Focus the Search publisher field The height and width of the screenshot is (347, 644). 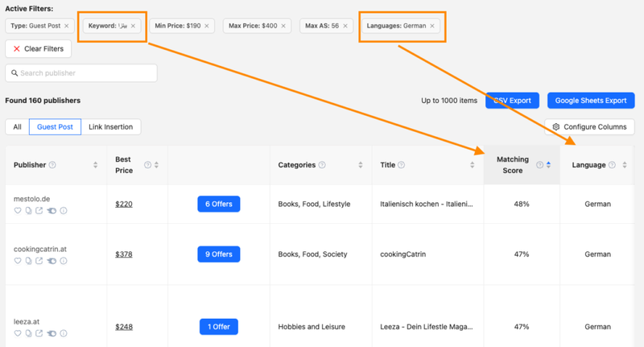tap(80, 73)
